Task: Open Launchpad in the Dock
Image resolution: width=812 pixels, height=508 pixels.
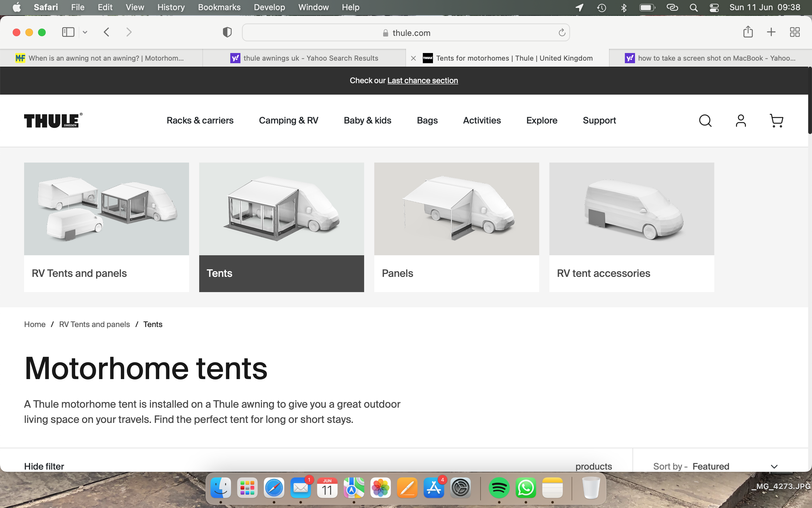Action: (247, 488)
